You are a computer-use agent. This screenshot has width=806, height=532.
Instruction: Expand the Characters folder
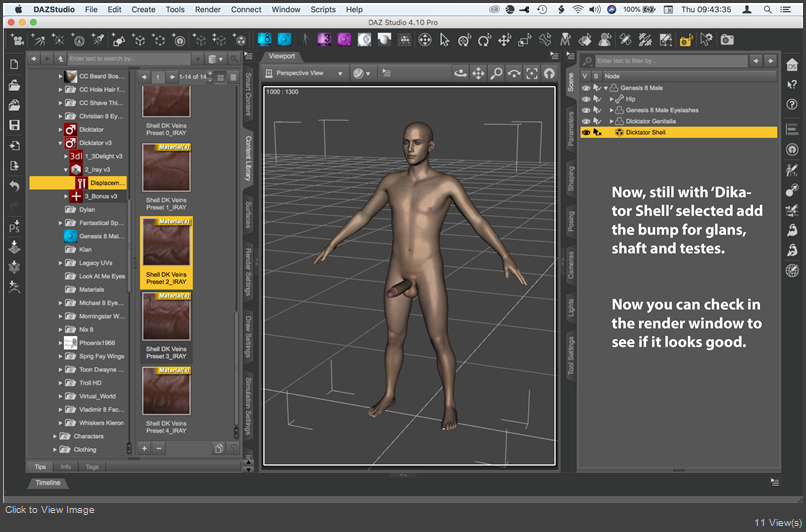click(54, 436)
